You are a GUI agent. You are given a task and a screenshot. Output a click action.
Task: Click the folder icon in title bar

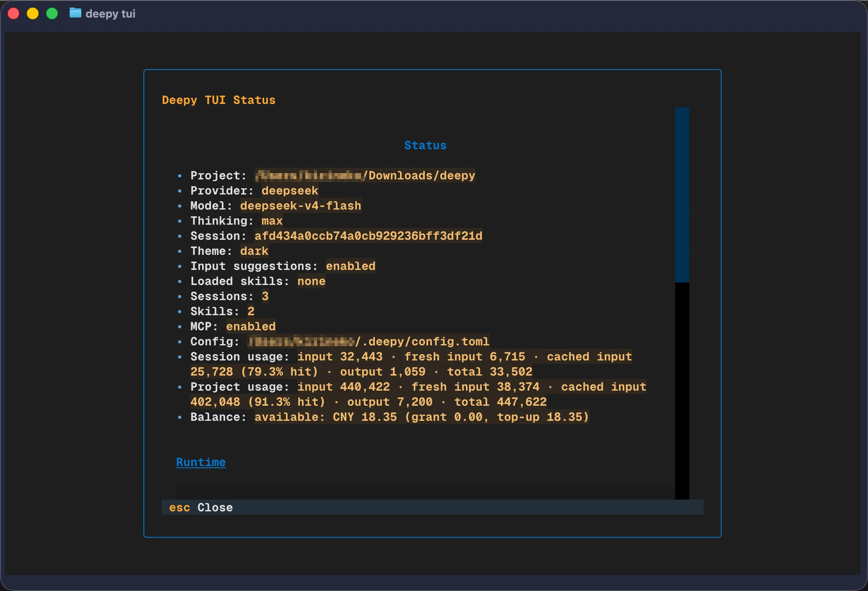tap(75, 13)
